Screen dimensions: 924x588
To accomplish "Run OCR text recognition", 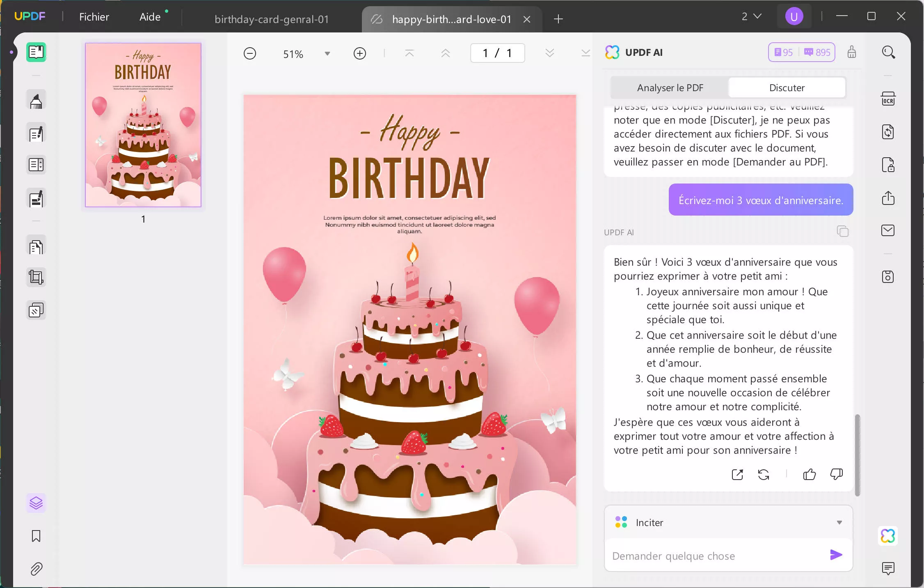I will [x=888, y=99].
